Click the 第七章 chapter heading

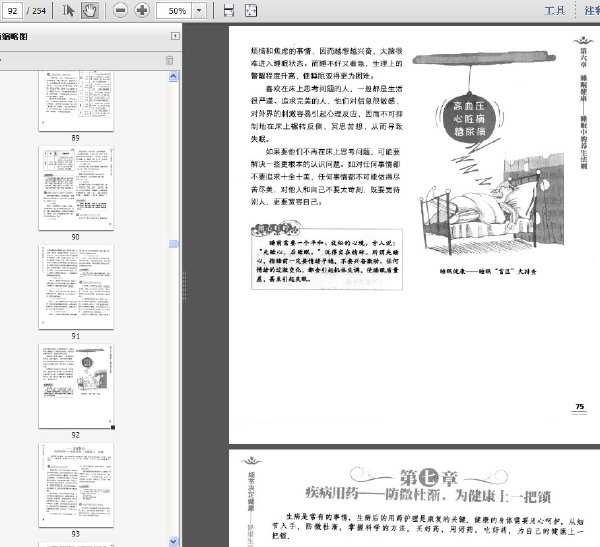[x=429, y=477]
